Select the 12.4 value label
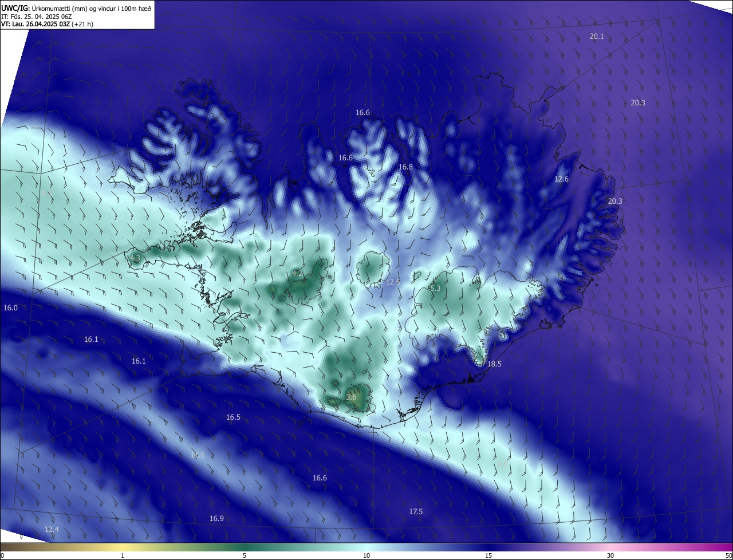This screenshot has width=733, height=560. coord(52,529)
